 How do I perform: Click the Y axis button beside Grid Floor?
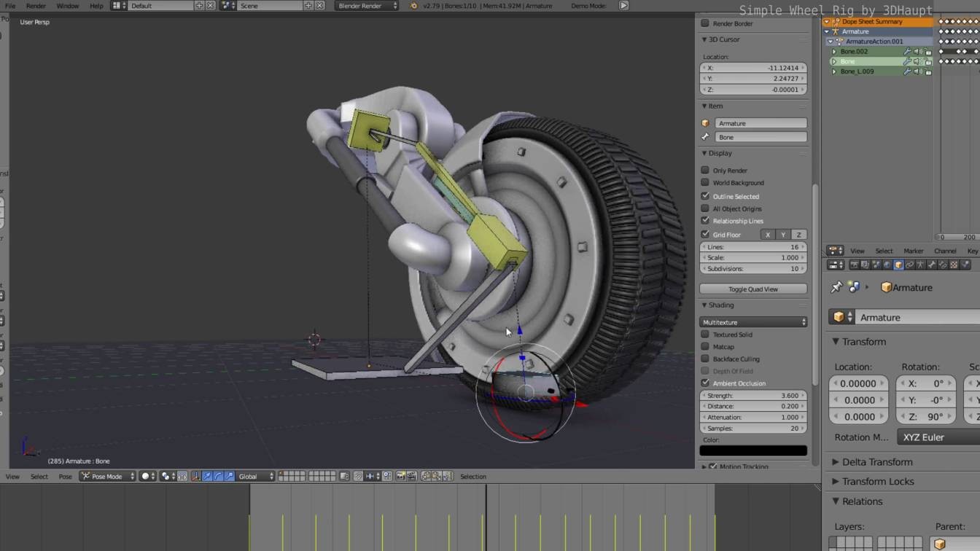783,234
